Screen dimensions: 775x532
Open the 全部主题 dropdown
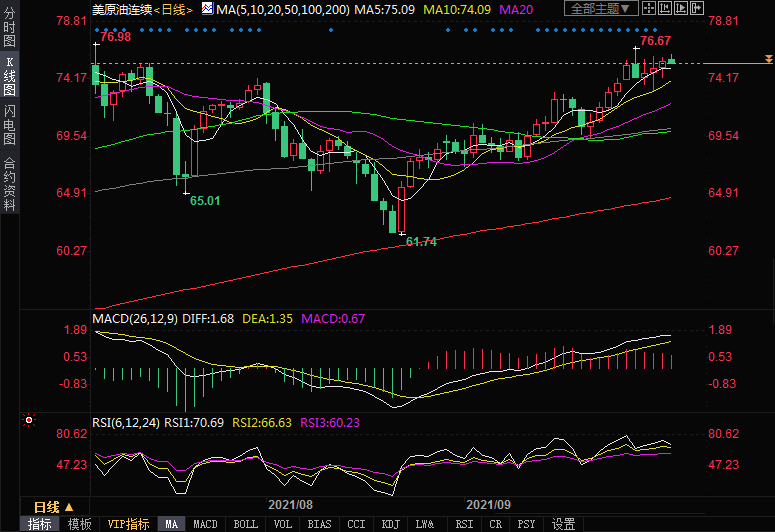coord(599,9)
